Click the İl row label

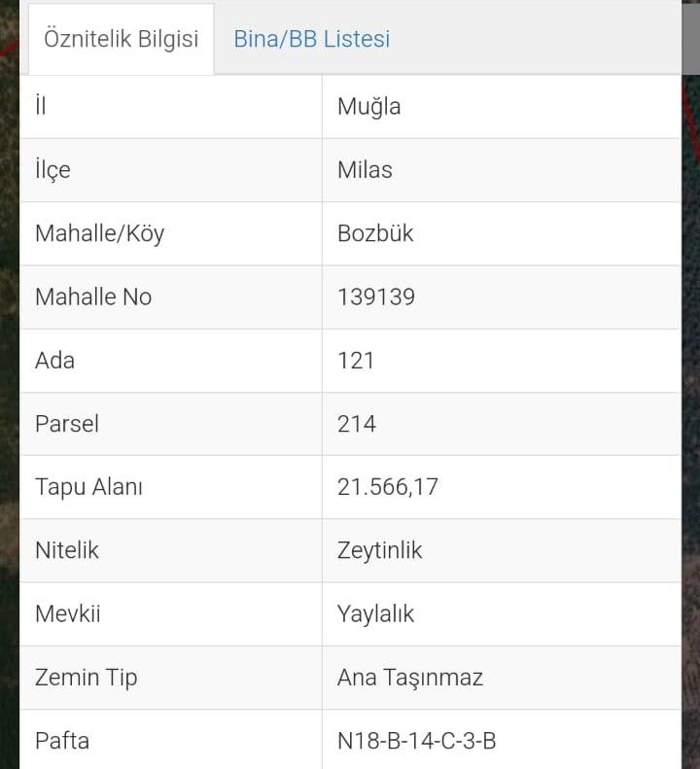pyautogui.click(x=41, y=105)
